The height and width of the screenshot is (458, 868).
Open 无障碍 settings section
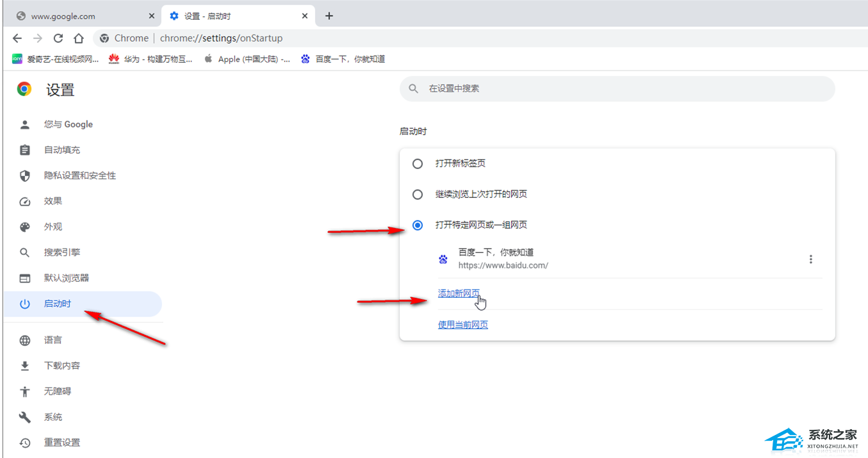coord(58,391)
